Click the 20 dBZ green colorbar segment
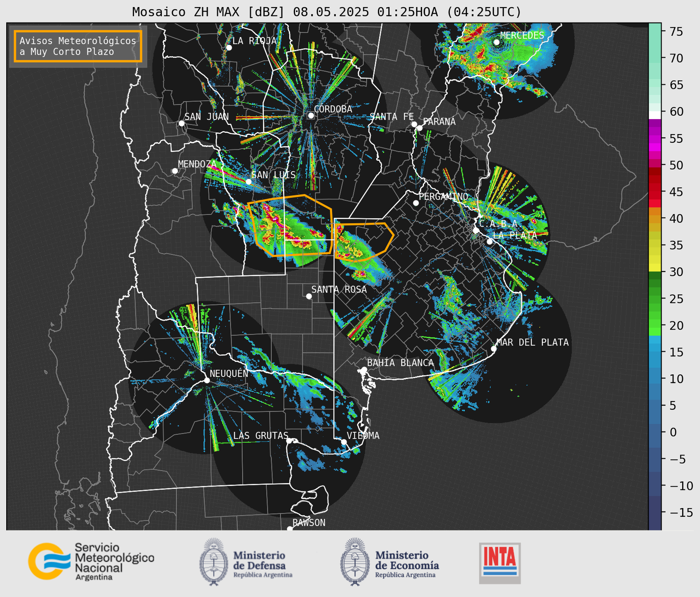700x597 pixels. (655, 324)
